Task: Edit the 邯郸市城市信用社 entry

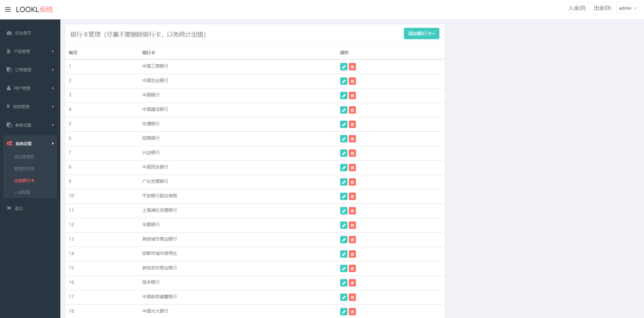Action: 344,254
